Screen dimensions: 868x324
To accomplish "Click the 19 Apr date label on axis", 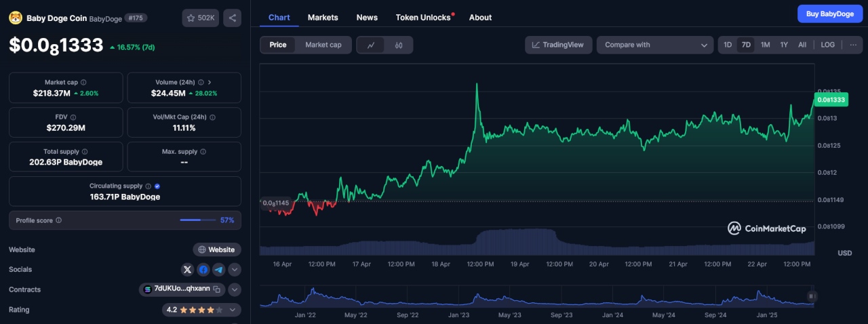I will click(519, 264).
